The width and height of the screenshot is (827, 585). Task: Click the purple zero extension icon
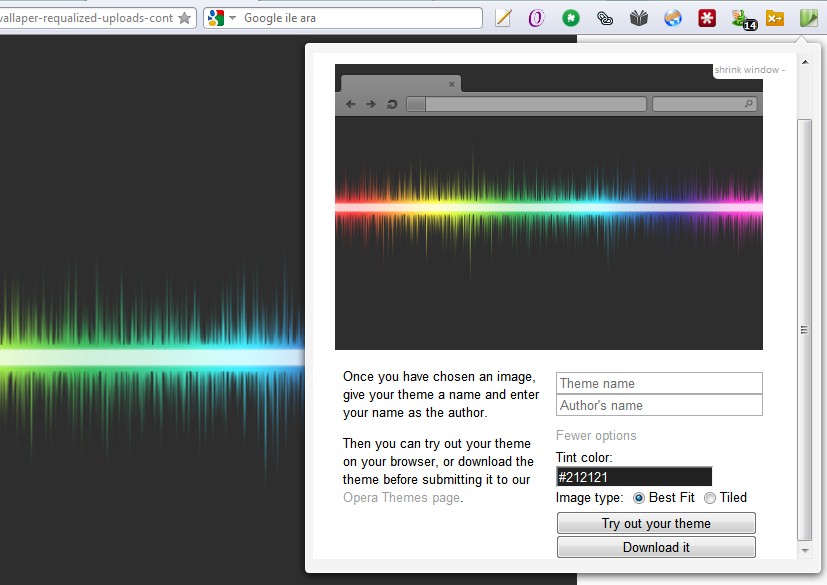pos(536,18)
